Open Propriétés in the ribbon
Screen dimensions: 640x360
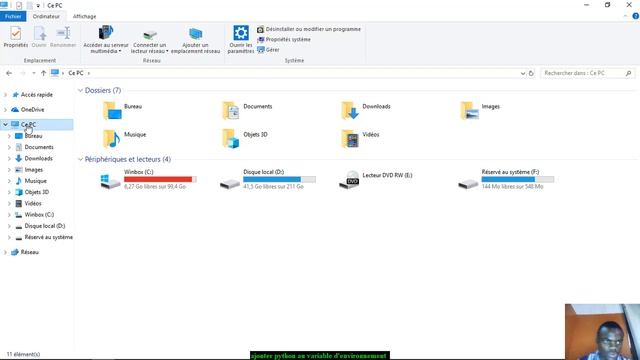coord(16,37)
